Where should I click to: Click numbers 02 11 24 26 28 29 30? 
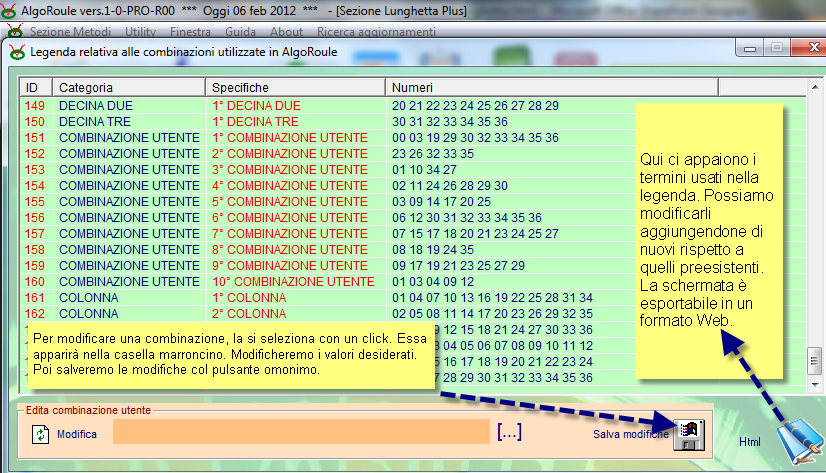450,185
